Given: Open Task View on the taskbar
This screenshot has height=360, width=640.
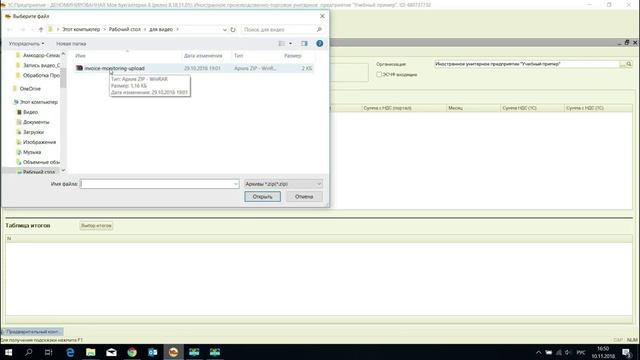Looking at the screenshot, I should [49, 352].
